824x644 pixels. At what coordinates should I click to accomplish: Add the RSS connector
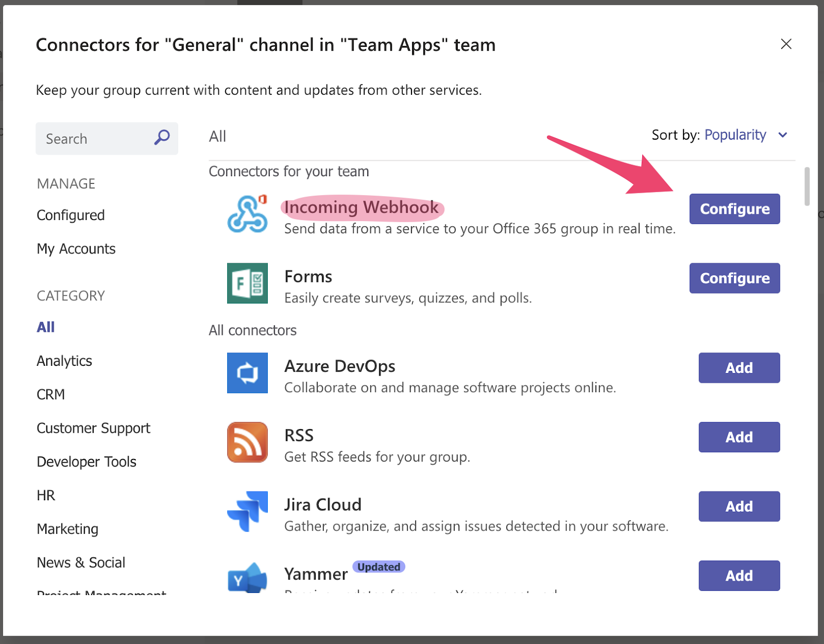point(740,437)
